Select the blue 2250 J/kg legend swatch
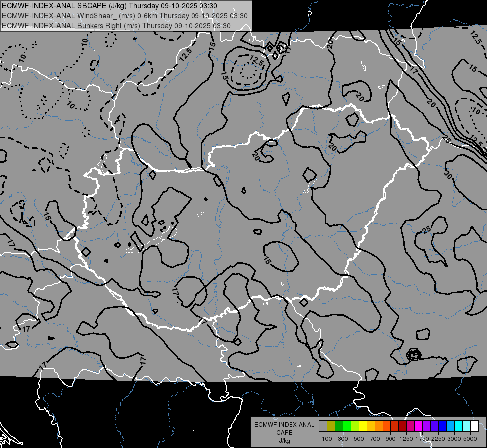The height and width of the screenshot is (448, 487). click(442, 426)
